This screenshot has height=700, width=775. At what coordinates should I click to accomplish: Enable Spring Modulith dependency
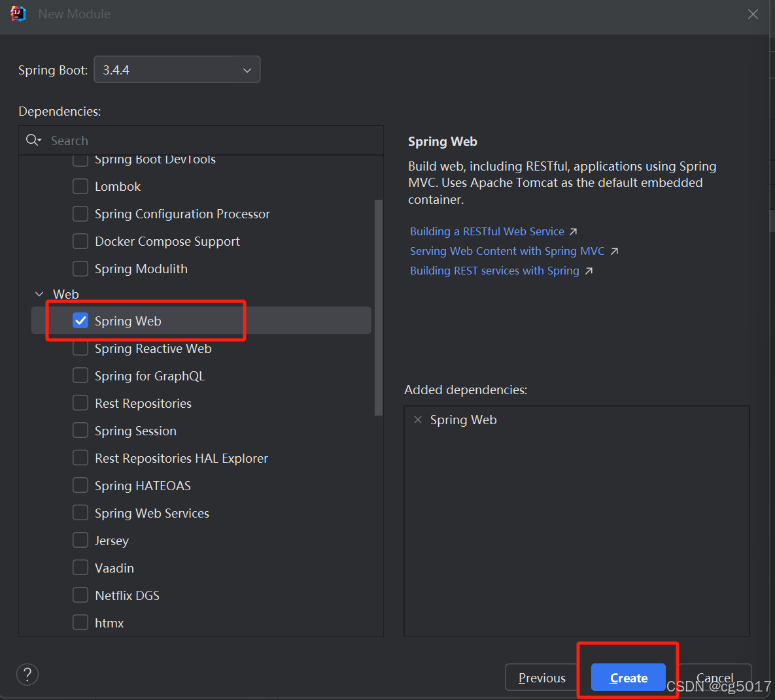80,269
